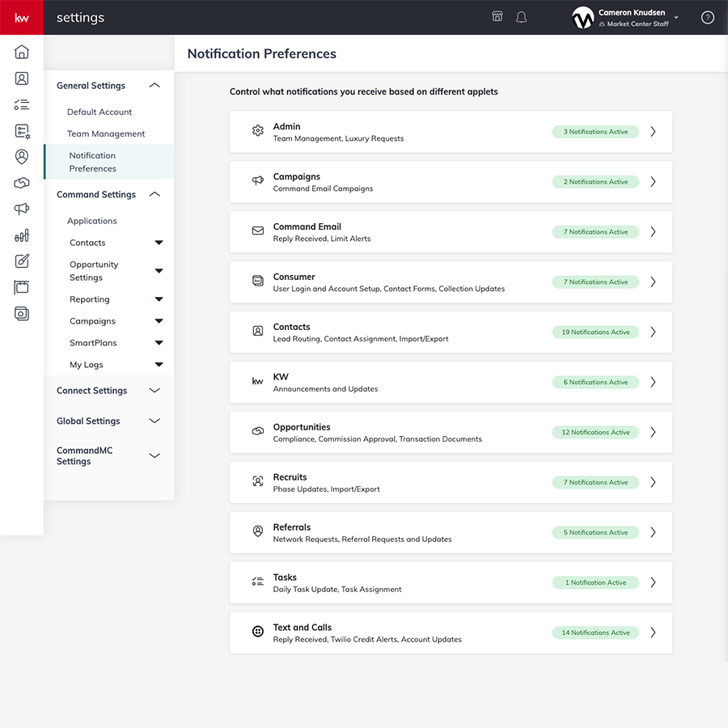Expand the CommandMC Settings section
Viewport: 728px width, 728px height.
tap(154, 455)
